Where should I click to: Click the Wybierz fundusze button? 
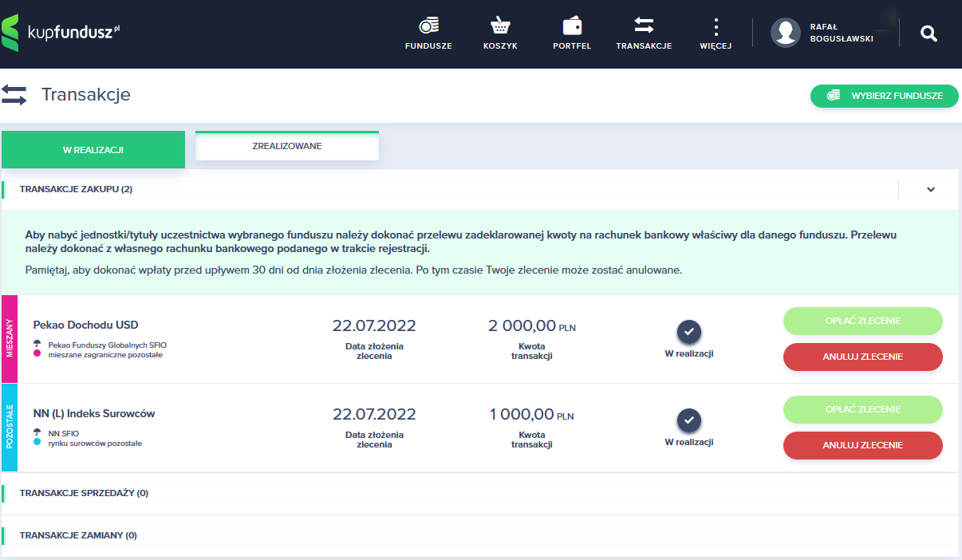click(885, 96)
